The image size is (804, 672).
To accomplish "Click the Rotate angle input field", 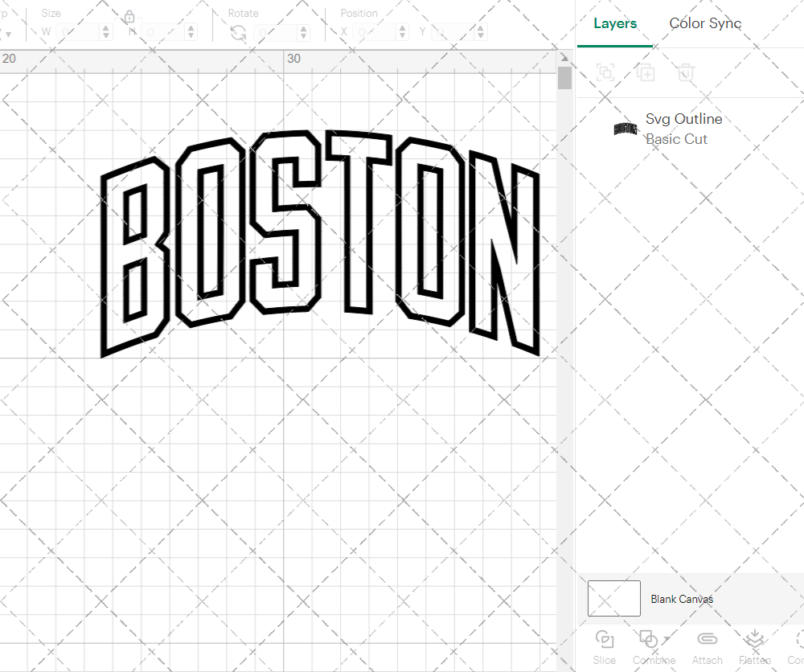I will (277, 33).
